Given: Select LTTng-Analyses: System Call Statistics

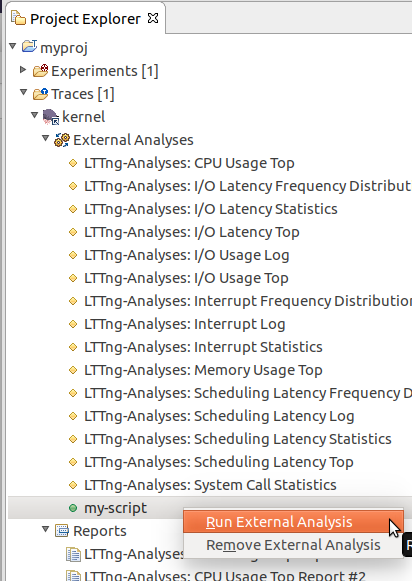Looking at the screenshot, I should click(x=210, y=485).
